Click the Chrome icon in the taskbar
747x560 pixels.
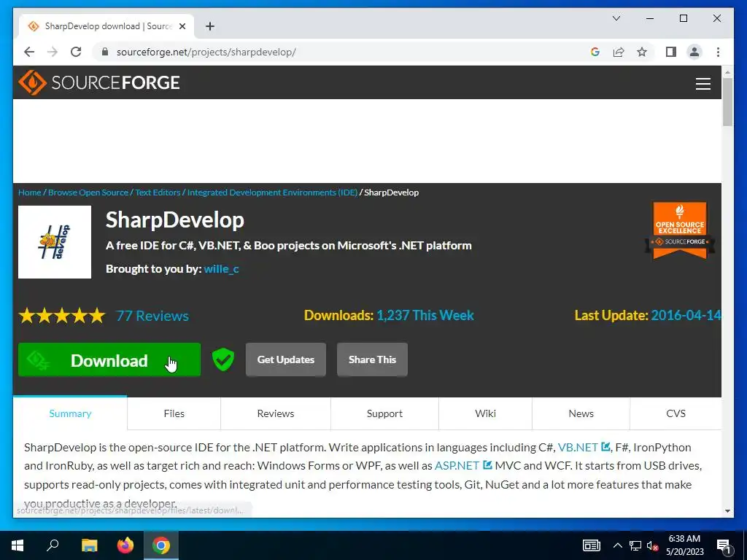(x=161, y=545)
